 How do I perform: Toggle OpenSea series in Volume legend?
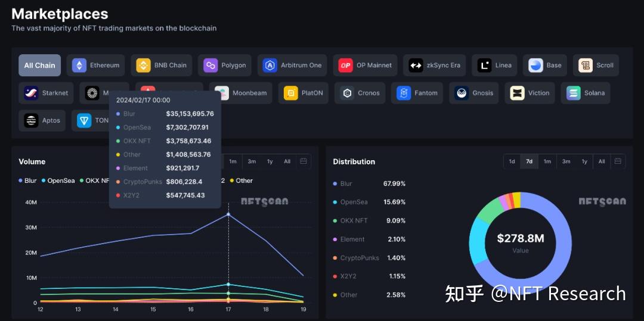coord(58,181)
